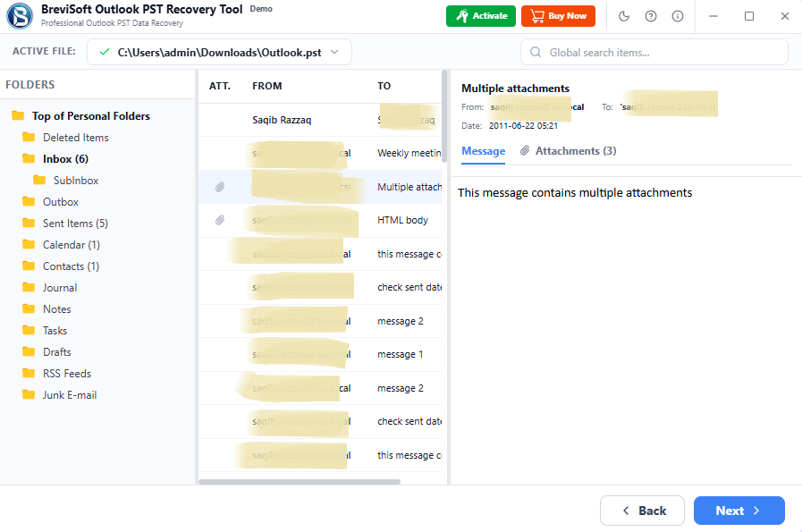Select the Calendar (1) folder
This screenshot has height=532, width=802.
click(72, 245)
